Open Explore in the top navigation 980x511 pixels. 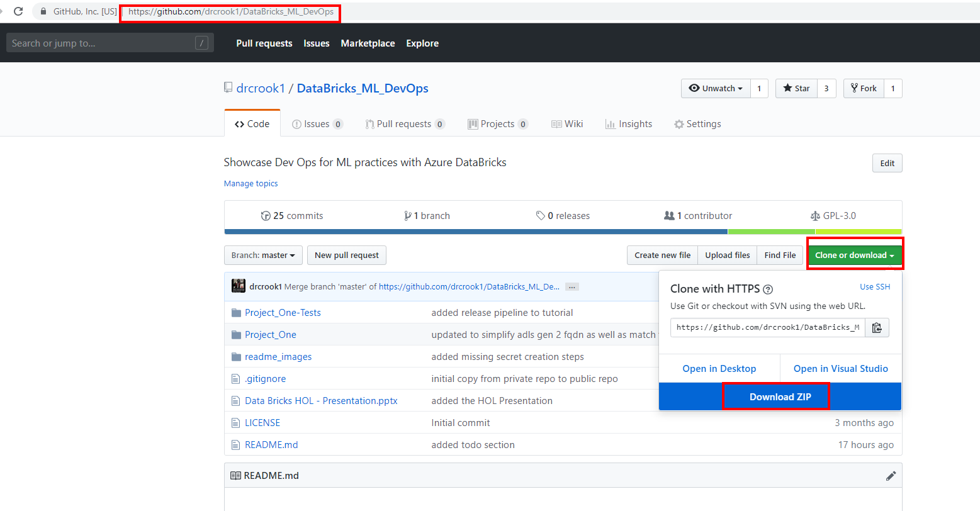pyautogui.click(x=422, y=43)
